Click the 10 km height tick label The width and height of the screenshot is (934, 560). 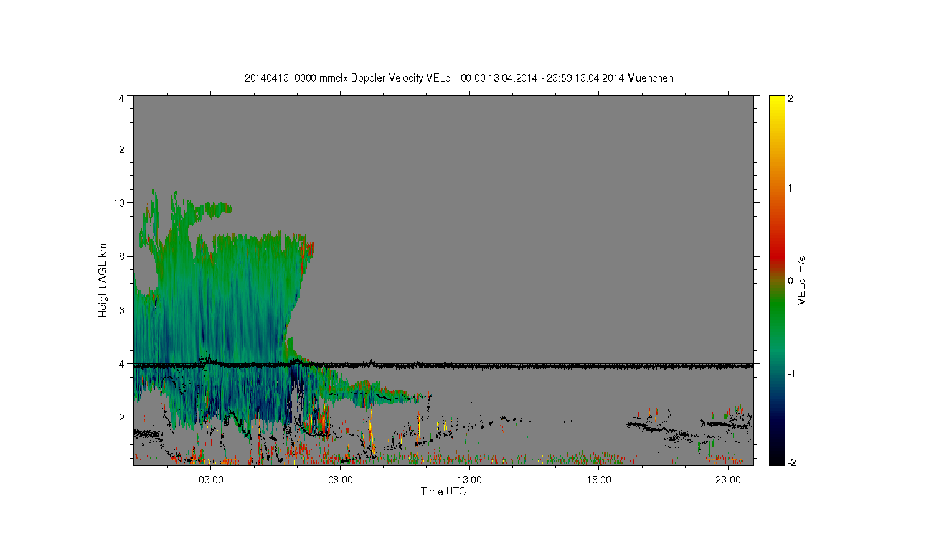pyautogui.click(x=119, y=202)
